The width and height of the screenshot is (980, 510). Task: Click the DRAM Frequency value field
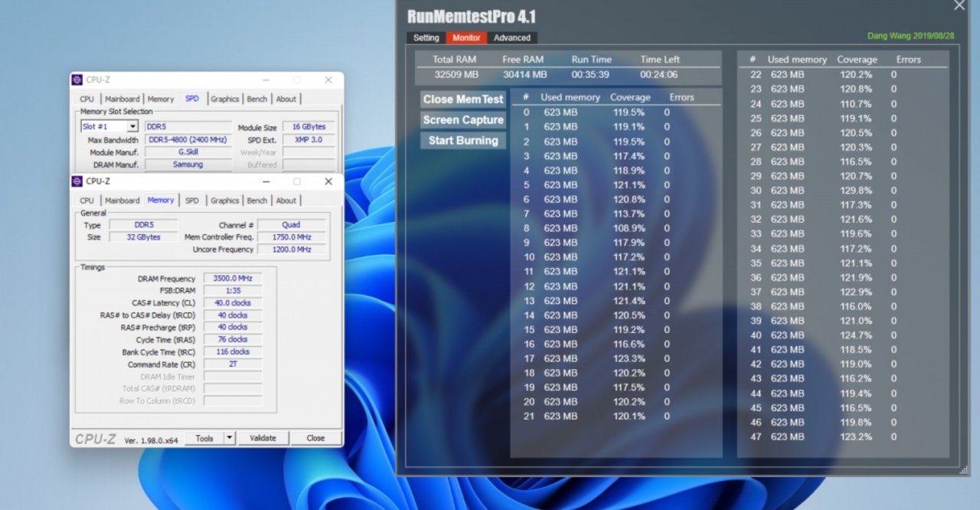pos(232,279)
